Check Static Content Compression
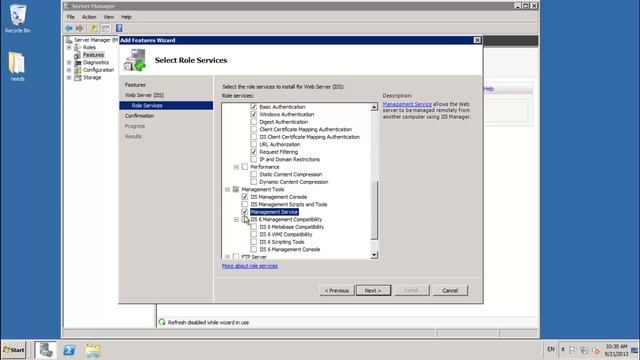Screen dimensions: 640x360 tap(253, 174)
